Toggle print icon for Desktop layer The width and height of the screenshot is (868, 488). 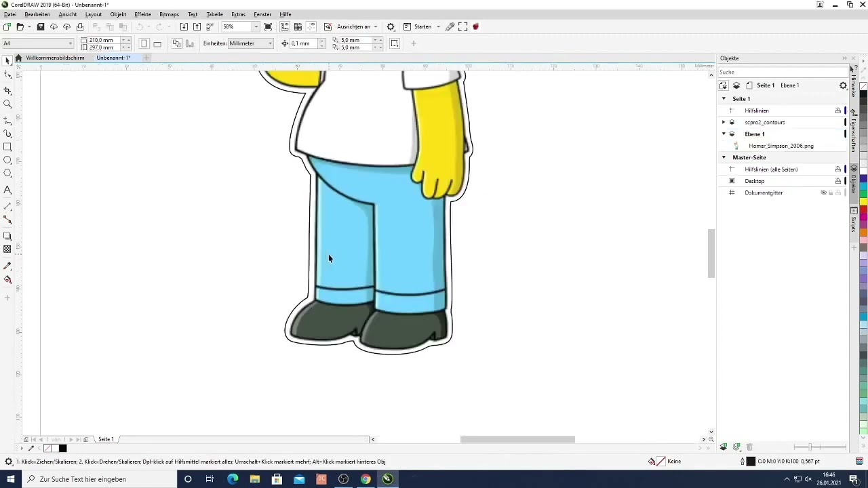pyautogui.click(x=838, y=181)
